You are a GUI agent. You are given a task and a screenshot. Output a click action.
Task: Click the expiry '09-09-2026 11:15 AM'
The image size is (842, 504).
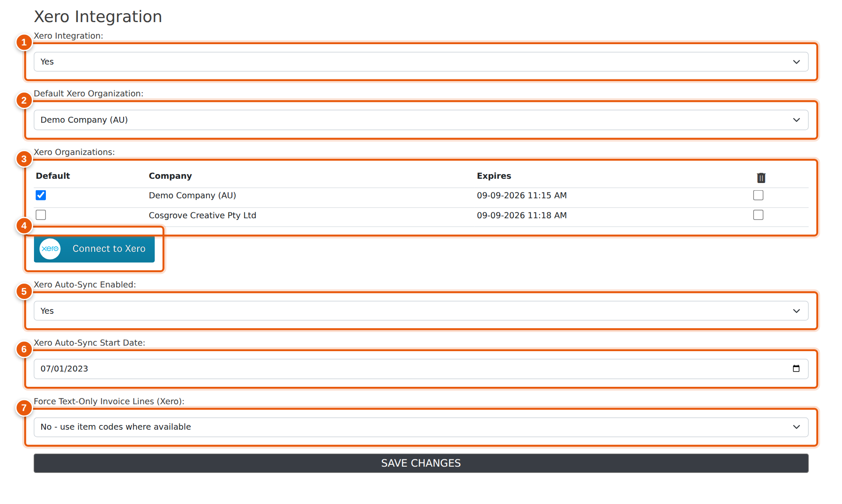(522, 195)
